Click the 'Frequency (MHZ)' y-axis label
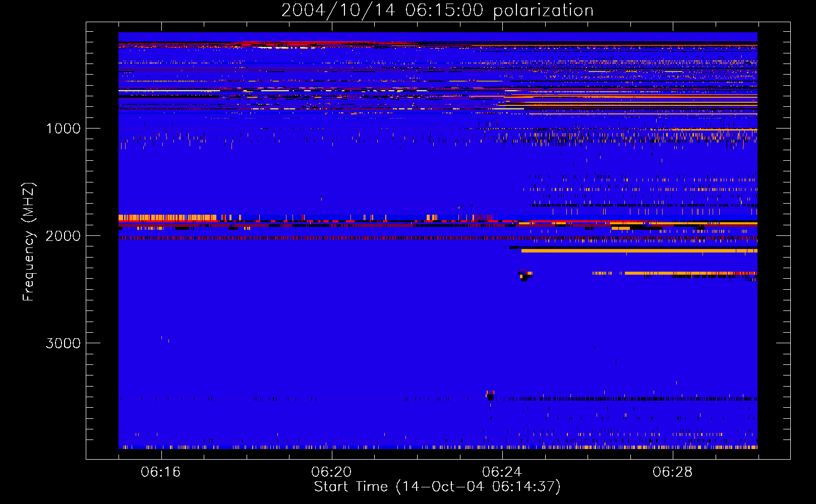The width and height of the screenshot is (816, 504). tap(29, 242)
